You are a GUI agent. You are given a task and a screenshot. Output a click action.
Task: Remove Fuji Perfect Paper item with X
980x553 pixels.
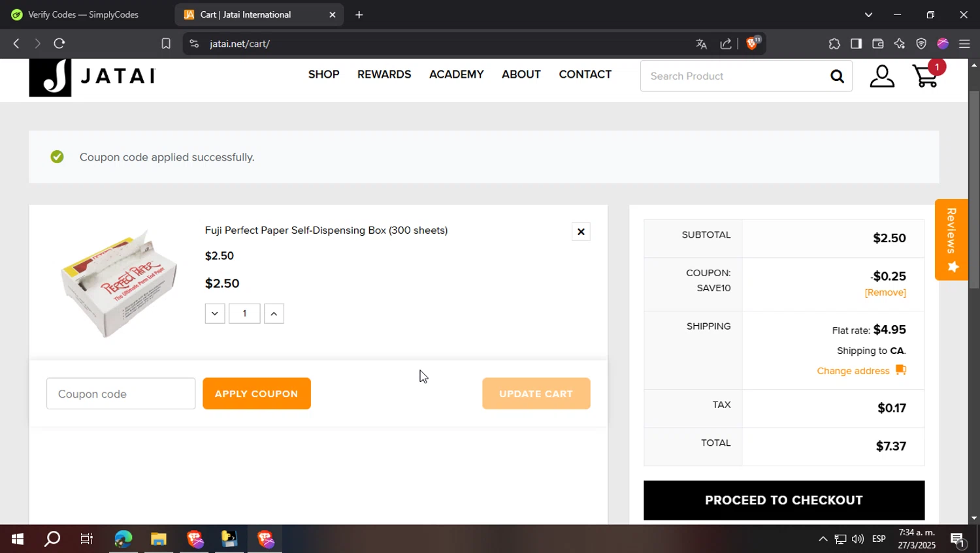(581, 232)
